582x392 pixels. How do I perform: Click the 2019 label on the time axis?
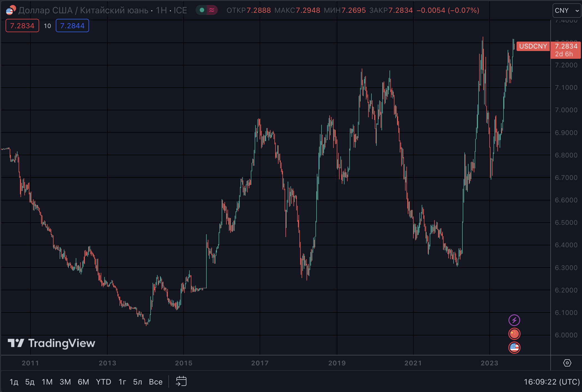point(337,363)
